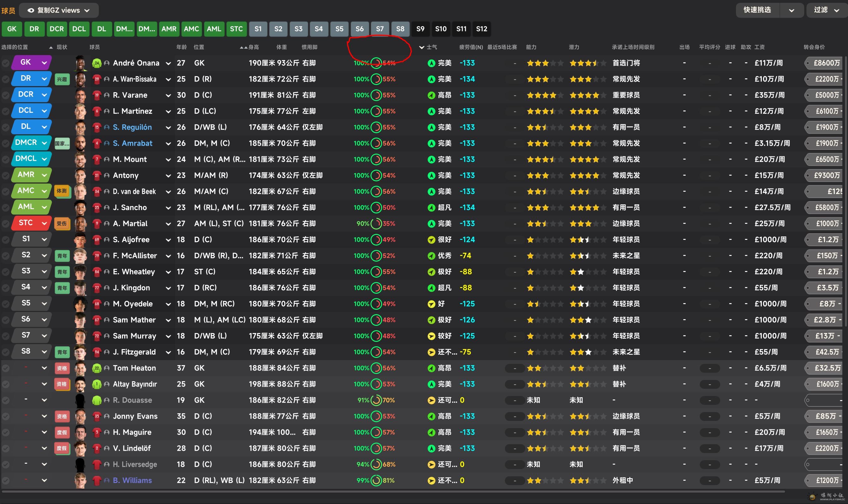Image resolution: width=848 pixels, height=504 pixels.
Task: Tick the checkbox for R. Varane's row
Action: click(5, 95)
